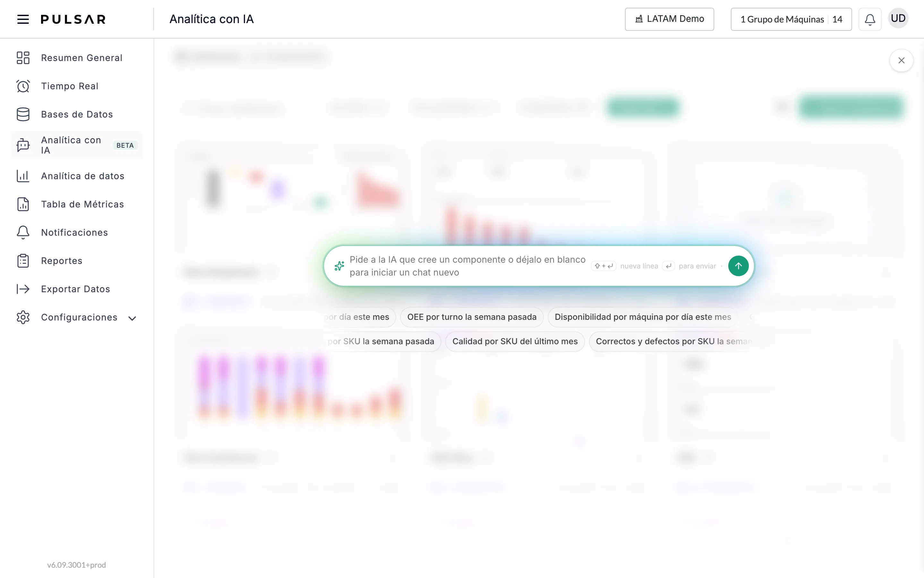The height and width of the screenshot is (578, 924).
Task: Click version label v6.09.3001+prod
Action: (x=76, y=565)
